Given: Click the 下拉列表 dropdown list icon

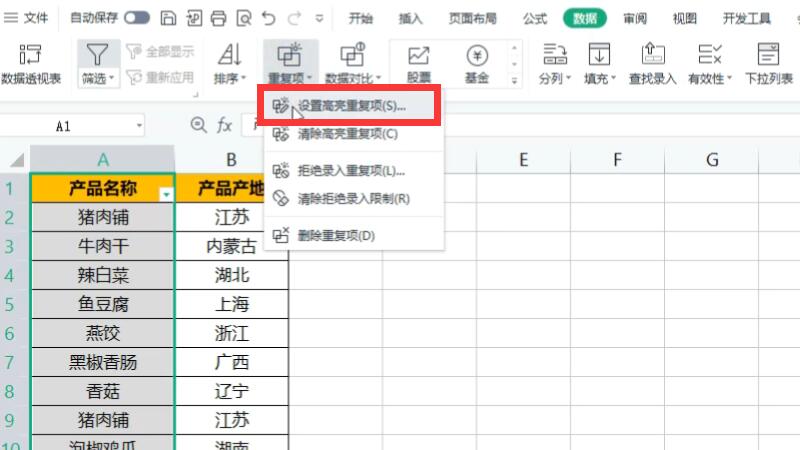Looking at the screenshot, I should click(x=769, y=55).
